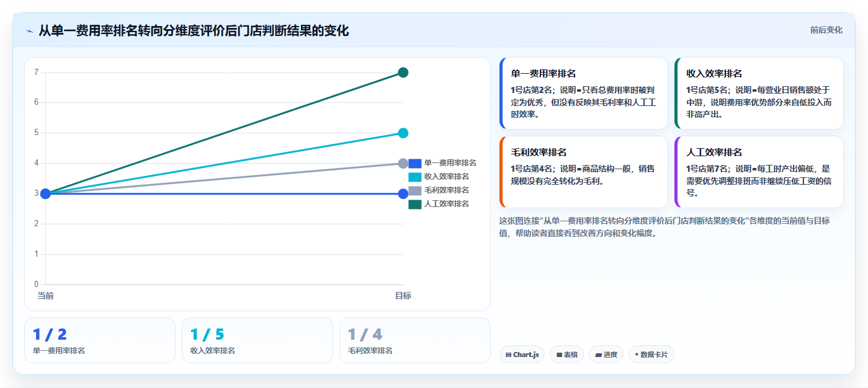Click the square icon in 表格 tag
868x388 pixels.
559,355
